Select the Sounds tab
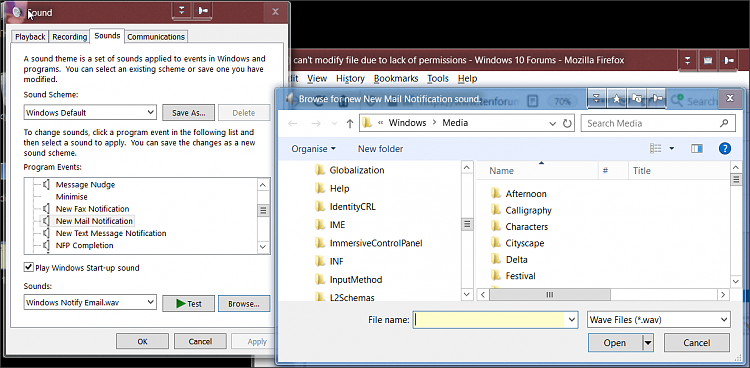 [107, 36]
